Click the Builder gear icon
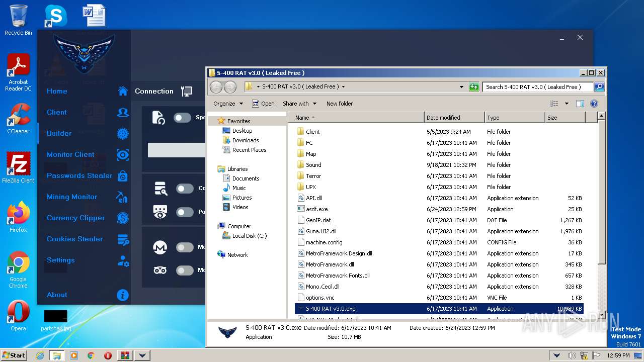 pos(123,133)
